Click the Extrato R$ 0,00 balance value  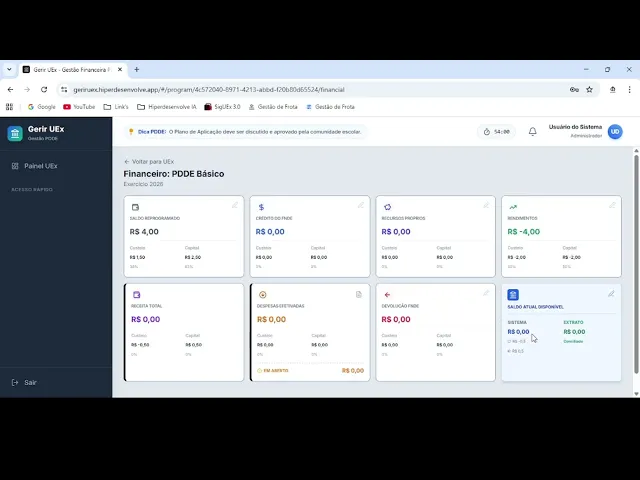[574, 332]
